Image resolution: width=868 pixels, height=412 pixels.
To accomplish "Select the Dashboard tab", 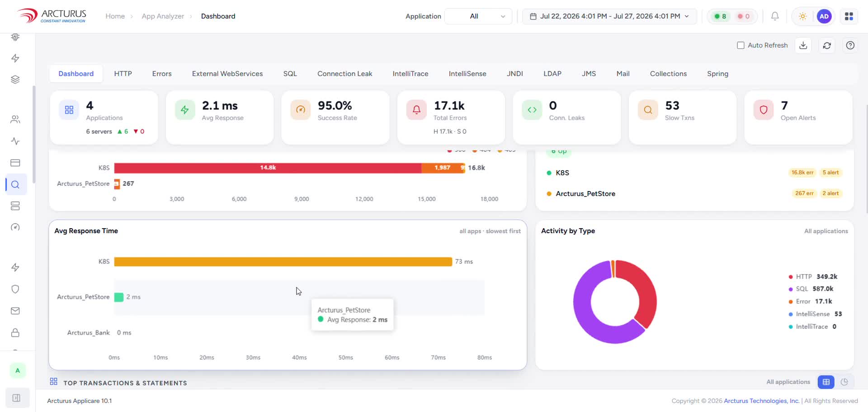I will pyautogui.click(x=76, y=74).
